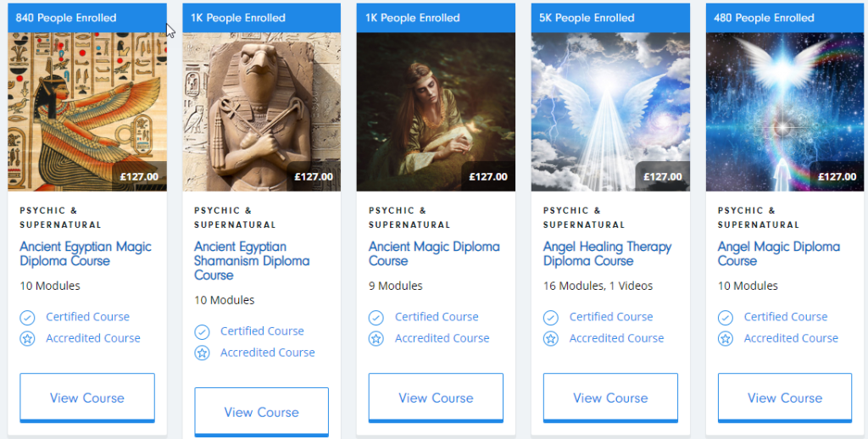Click checkmark icon beside Ancient Egyptian Magic's Certified Course
868x439 pixels.
click(x=27, y=317)
